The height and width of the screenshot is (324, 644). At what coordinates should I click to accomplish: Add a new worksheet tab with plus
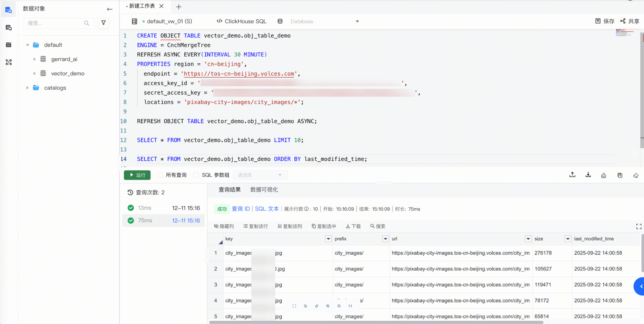178,7
